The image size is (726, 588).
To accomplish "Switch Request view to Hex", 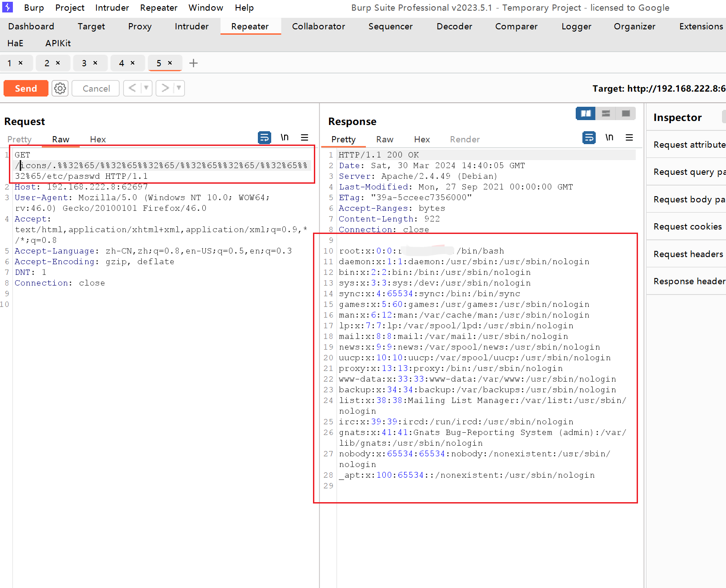I will pos(98,139).
